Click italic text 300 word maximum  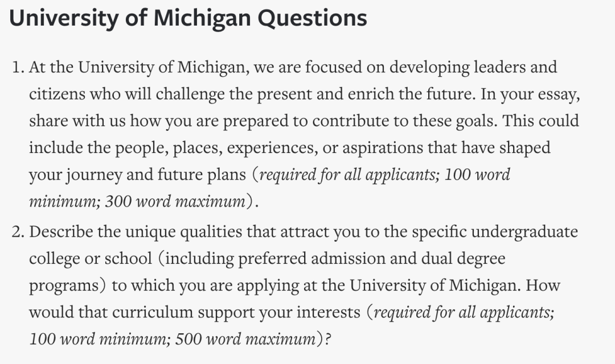tap(175, 201)
